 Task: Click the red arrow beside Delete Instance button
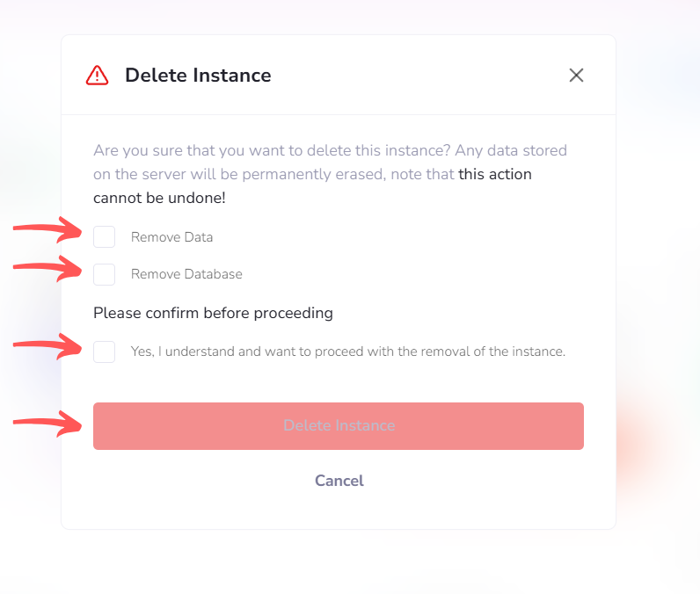pyautogui.click(x=47, y=424)
